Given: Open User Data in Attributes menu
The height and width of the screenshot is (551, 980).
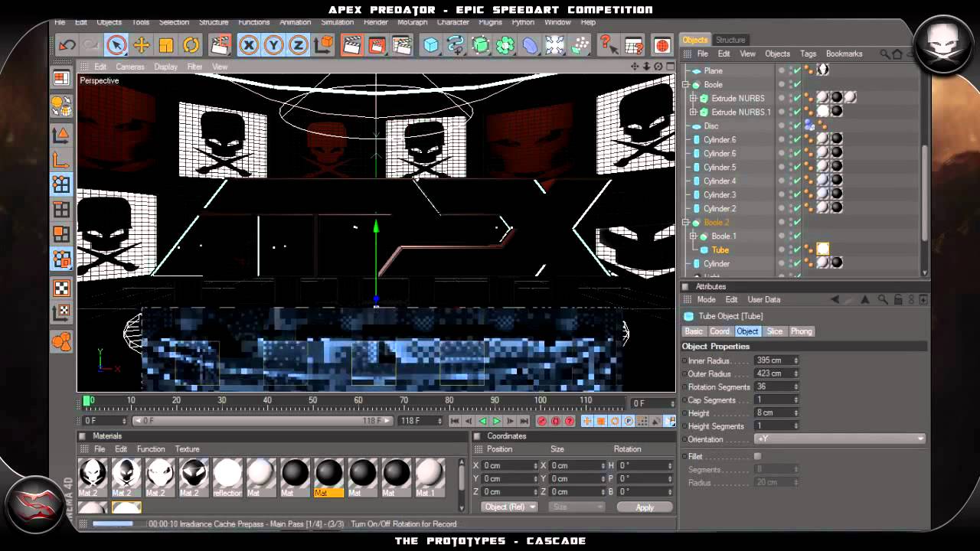Looking at the screenshot, I should [763, 299].
